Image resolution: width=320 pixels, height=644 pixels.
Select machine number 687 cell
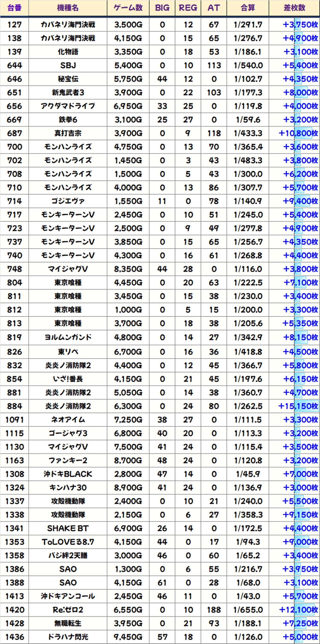[x=15, y=133]
